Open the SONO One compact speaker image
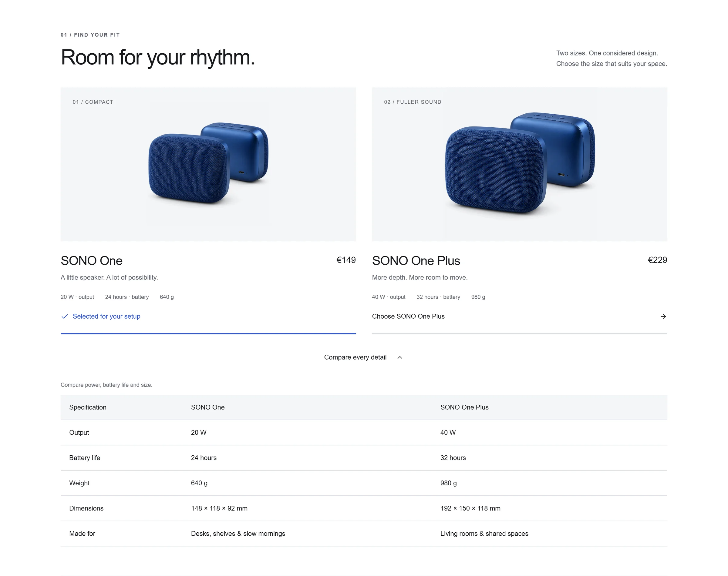 point(208,164)
